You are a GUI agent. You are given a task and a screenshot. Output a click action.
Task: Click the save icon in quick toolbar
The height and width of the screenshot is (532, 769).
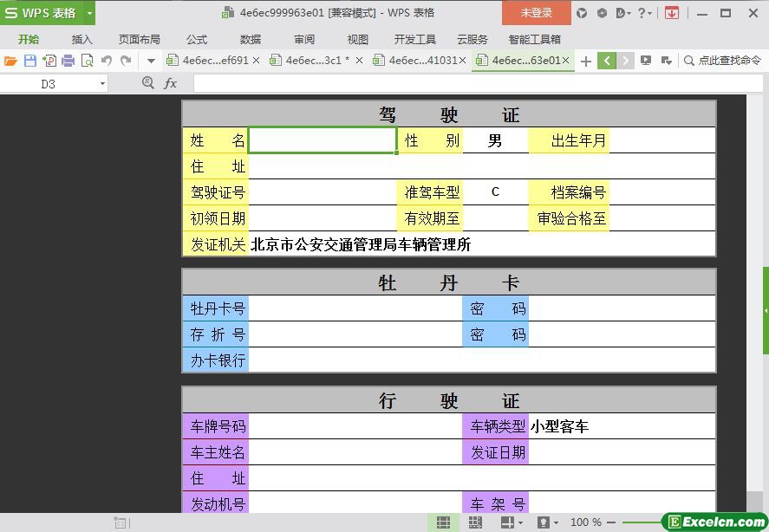pyautogui.click(x=29, y=61)
